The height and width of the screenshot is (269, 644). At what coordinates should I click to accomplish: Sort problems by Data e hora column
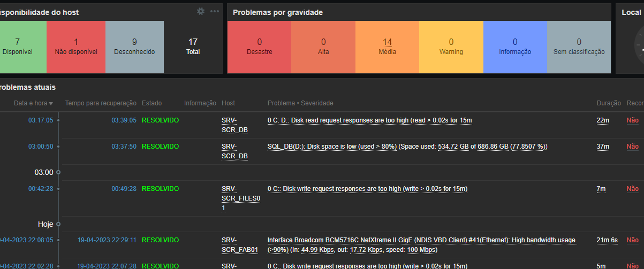(33, 103)
